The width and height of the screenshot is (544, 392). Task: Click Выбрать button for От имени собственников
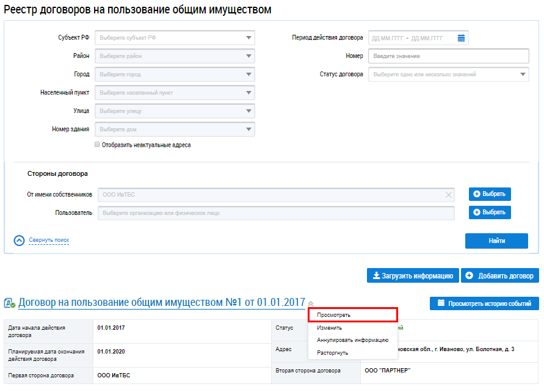(490, 194)
